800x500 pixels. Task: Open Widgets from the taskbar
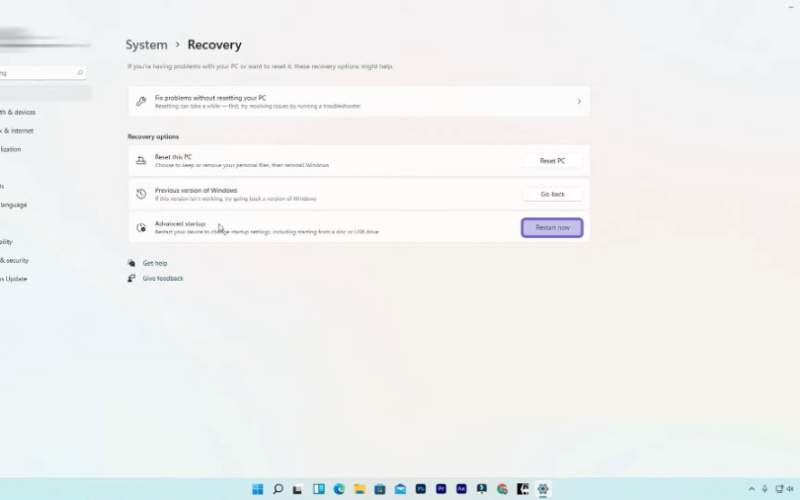(319, 489)
